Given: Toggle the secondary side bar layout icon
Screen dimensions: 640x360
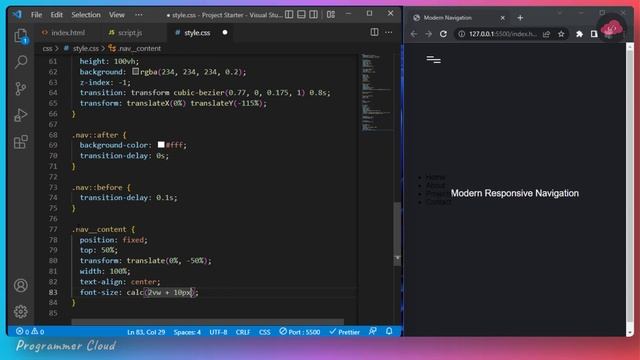Looking at the screenshot, I should tap(313, 14).
